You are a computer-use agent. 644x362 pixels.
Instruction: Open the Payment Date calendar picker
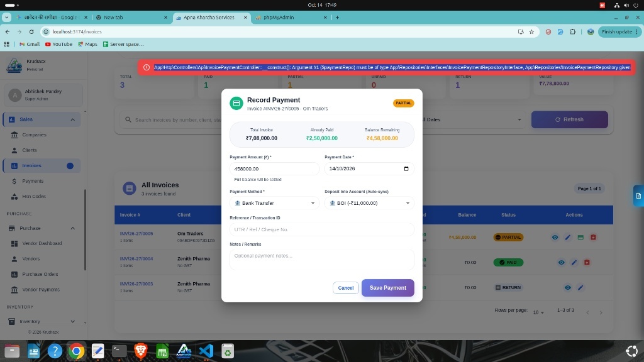click(406, 168)
